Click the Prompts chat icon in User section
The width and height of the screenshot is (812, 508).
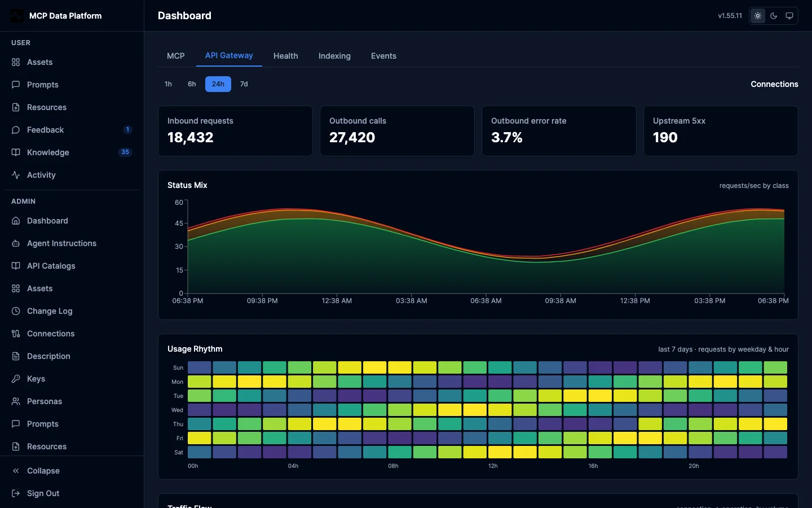[16, 85]
